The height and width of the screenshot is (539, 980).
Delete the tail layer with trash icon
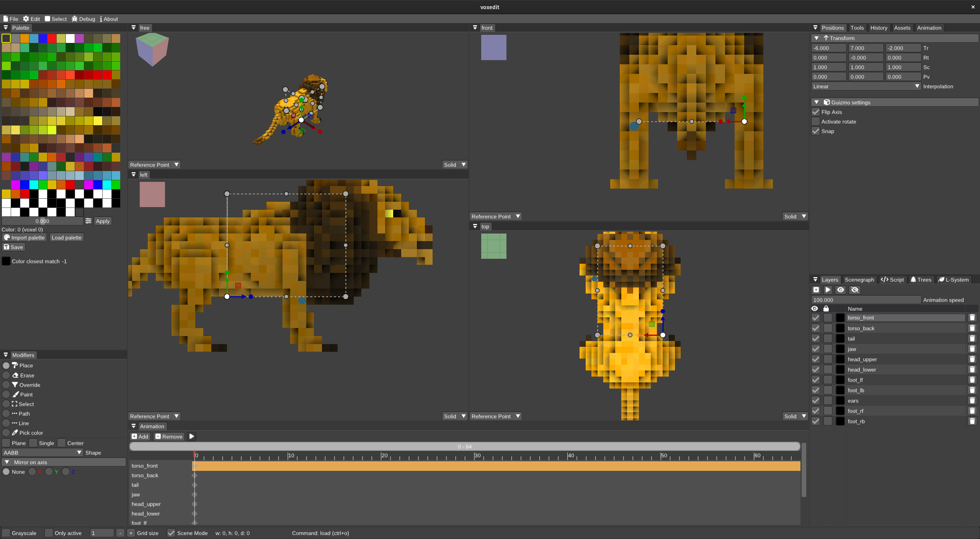(x=972, y=338)
